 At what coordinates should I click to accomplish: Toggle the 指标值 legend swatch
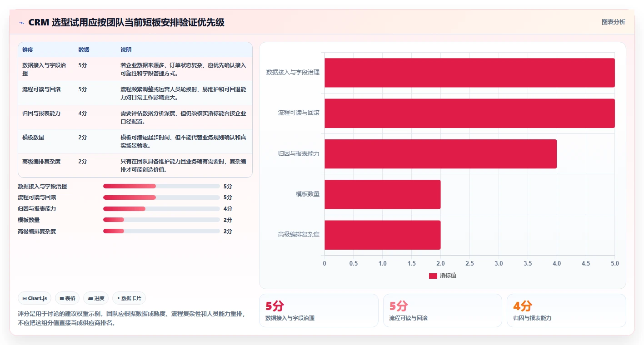click(x=433, y=276)
